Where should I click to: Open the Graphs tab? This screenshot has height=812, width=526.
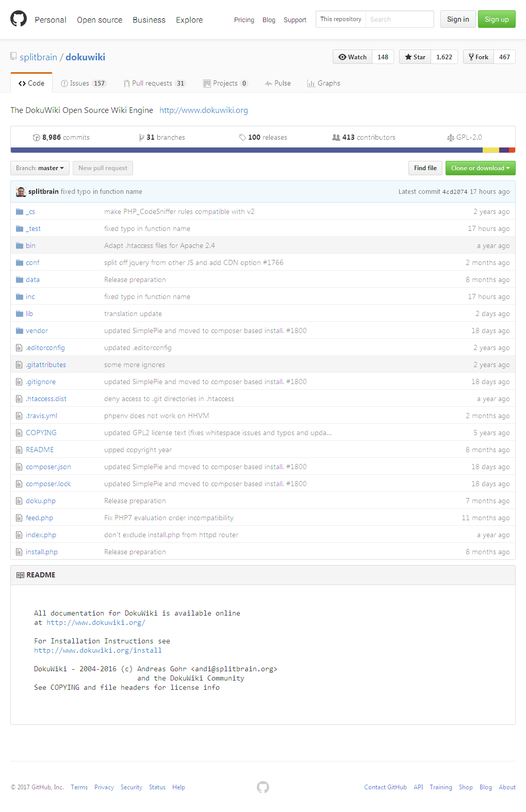[324, 83]
